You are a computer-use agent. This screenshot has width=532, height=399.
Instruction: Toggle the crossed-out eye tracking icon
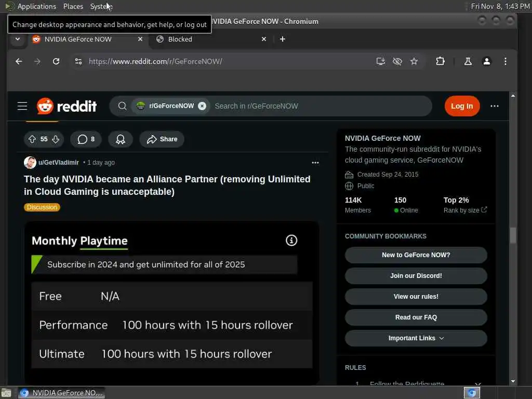tap(397, 61)
